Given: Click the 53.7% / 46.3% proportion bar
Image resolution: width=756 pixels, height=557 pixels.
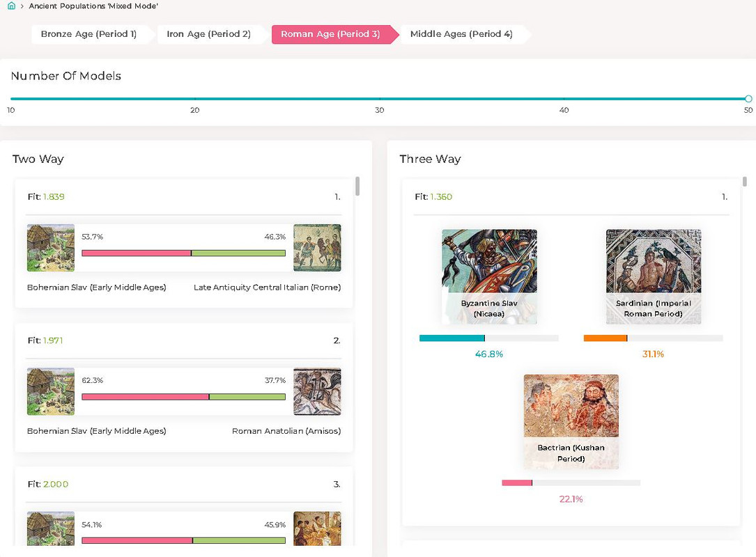Looking at the screenshot, I should pyautogui.click(x=184, y=253).
